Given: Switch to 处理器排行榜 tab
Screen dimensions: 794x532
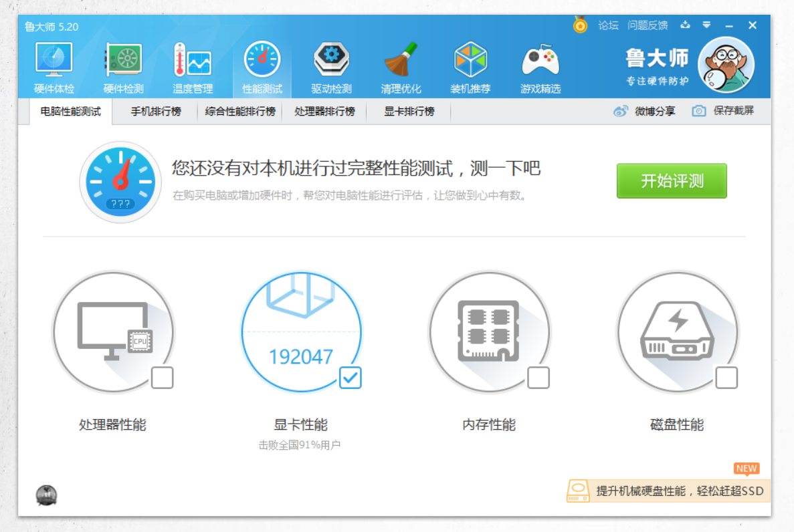Looking at the screenshot, I should pyautogui.click(x=324, y=112).
